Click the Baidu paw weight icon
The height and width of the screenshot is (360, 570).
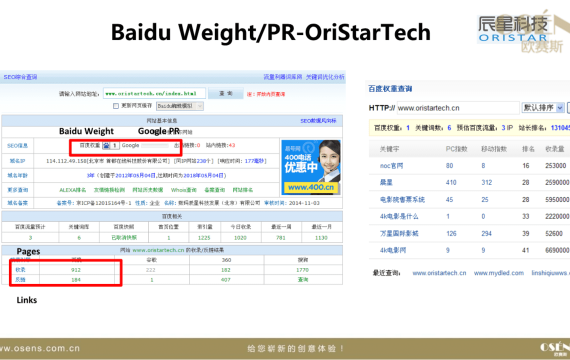click(106, 145)
